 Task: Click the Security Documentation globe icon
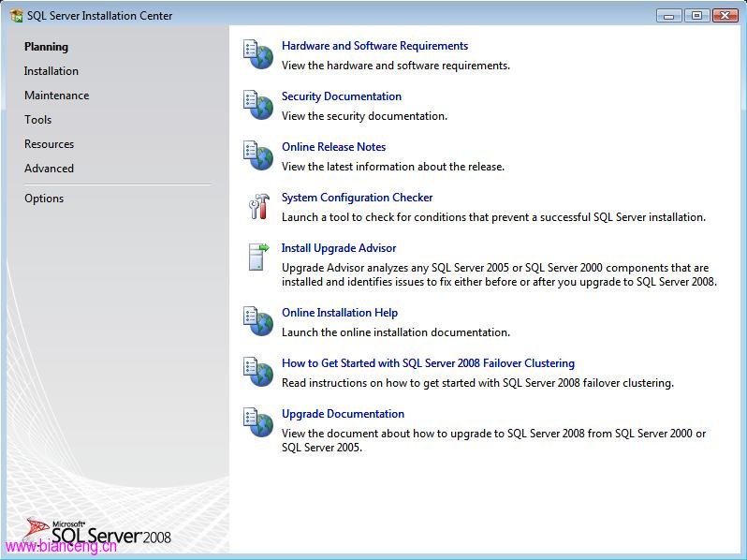[x=258, y=105]
